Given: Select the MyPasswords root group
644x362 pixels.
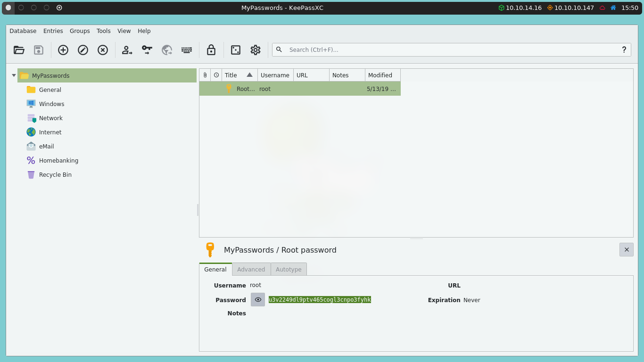Looking at the screenshot, I should 107,75.
